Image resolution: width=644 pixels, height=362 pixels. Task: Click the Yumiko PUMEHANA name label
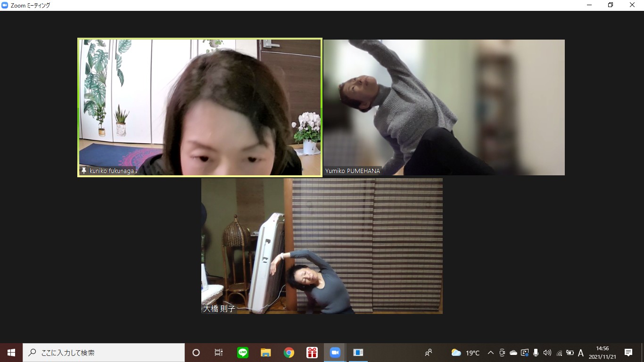pos(353,171)
